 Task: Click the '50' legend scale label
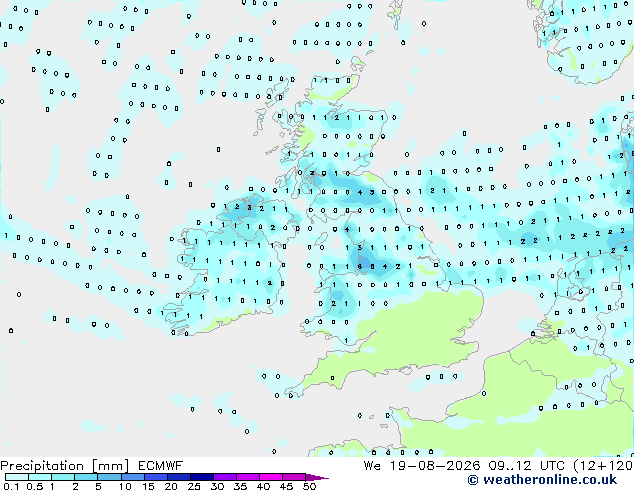[309, 486]
